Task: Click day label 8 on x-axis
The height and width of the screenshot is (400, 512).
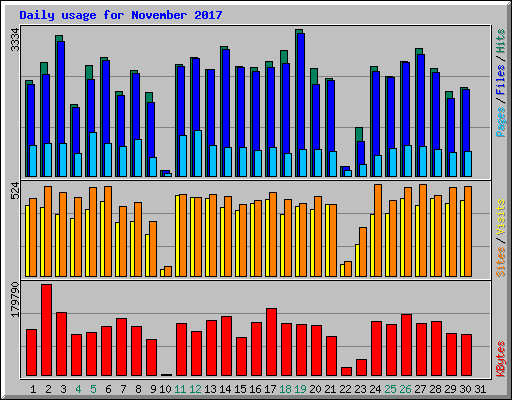Action: pyautogui.click(x=138, y=389)
